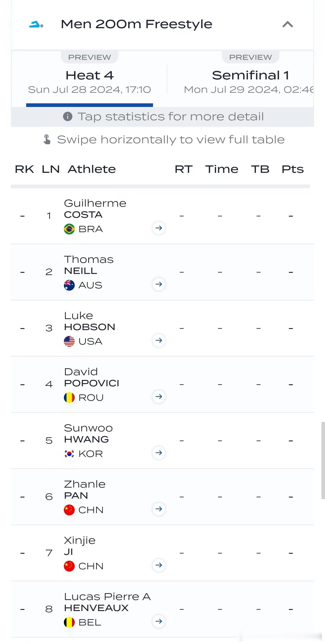The width and height of the screenshot is (325, 644).
Task: Select athlete name David POPOVICI
Action: click(91, 378)
